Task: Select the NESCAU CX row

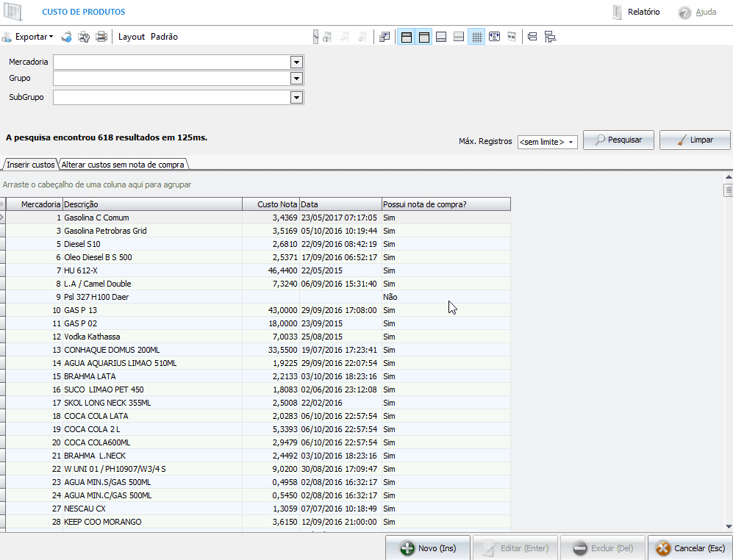Action: (x=258, y=509)
